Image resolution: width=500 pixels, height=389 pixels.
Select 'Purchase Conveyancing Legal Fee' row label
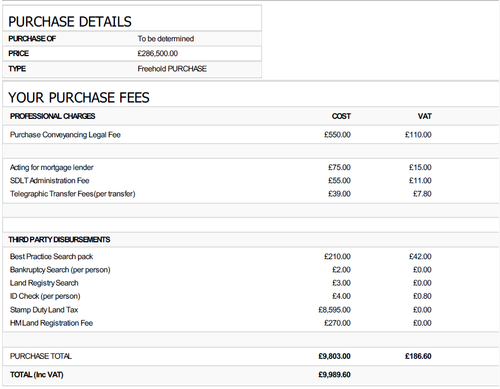(x=65, y=135)
